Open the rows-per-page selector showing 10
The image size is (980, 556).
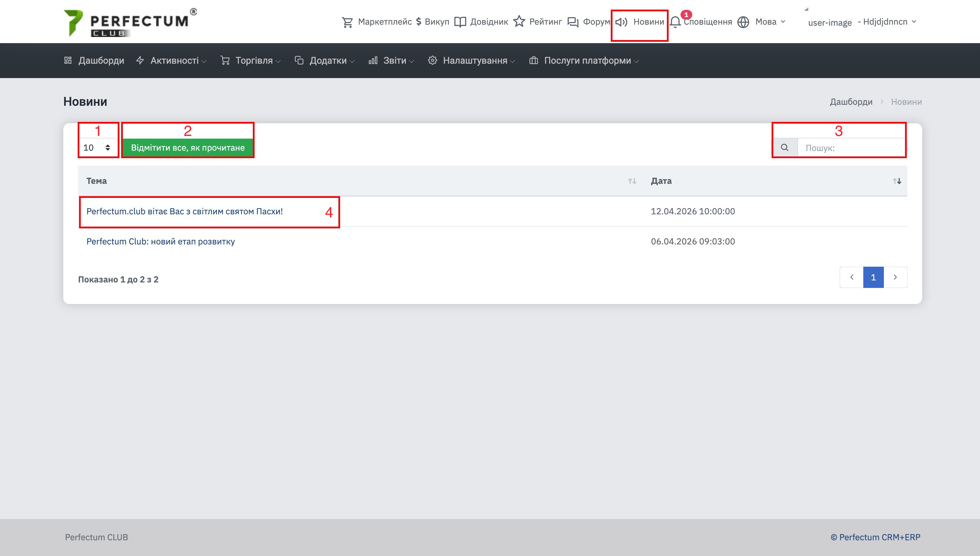(97, 148)
